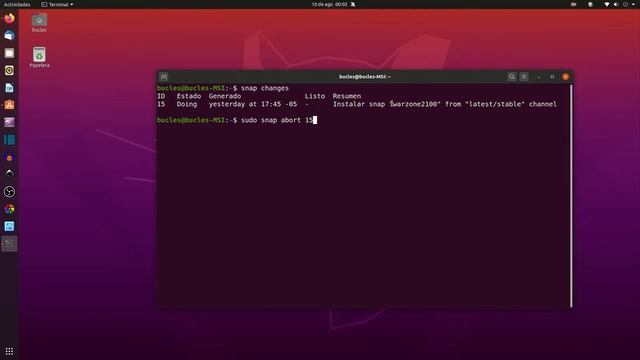
Task: Click the terminal vertical scrollbar
Action: tap(571, 196)
